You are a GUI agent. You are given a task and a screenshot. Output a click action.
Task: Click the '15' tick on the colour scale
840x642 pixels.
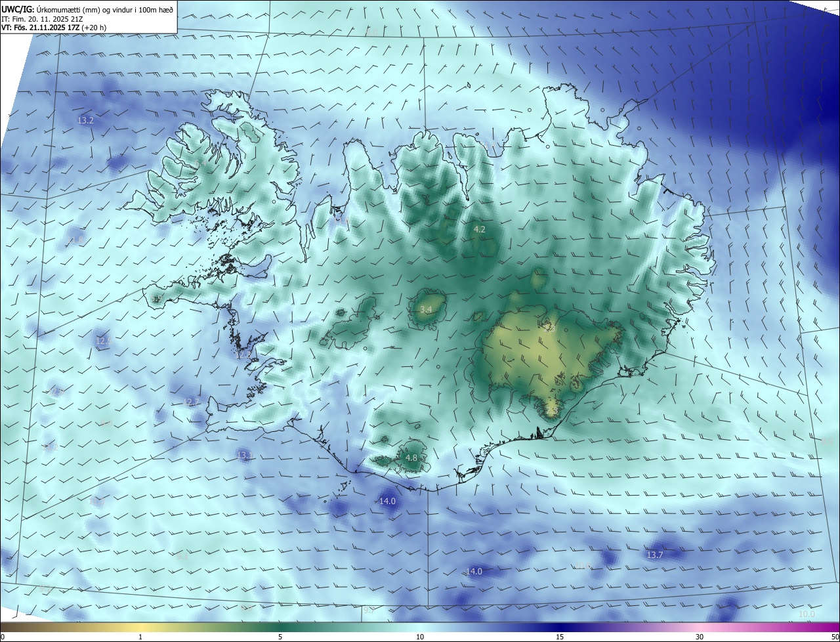click(560, 637)
